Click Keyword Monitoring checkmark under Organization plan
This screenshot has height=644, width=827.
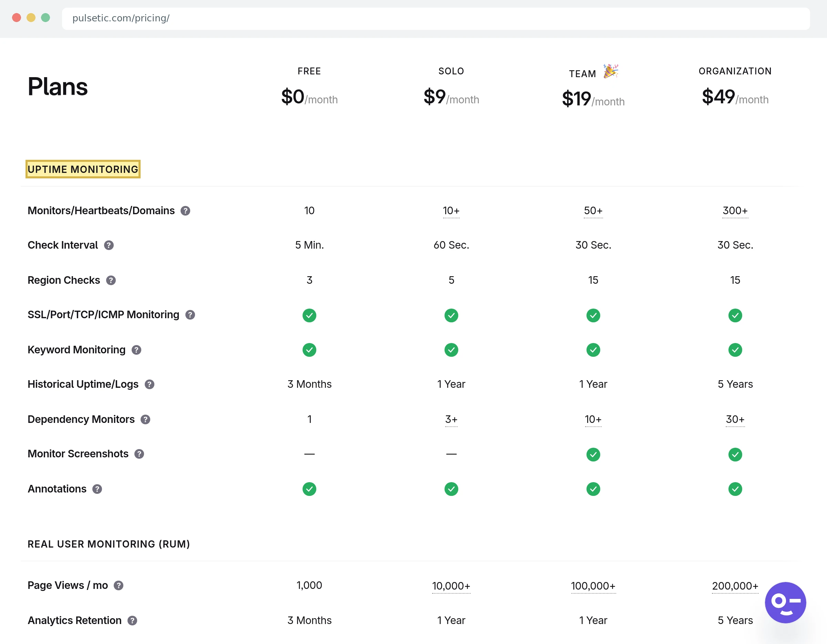(735, 350)
